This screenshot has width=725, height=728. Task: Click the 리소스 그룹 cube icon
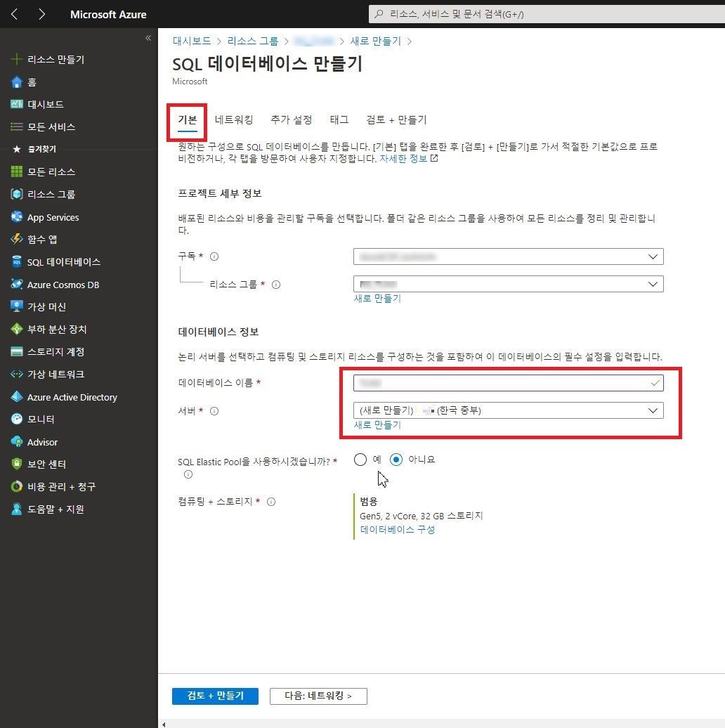pos(17,194)
